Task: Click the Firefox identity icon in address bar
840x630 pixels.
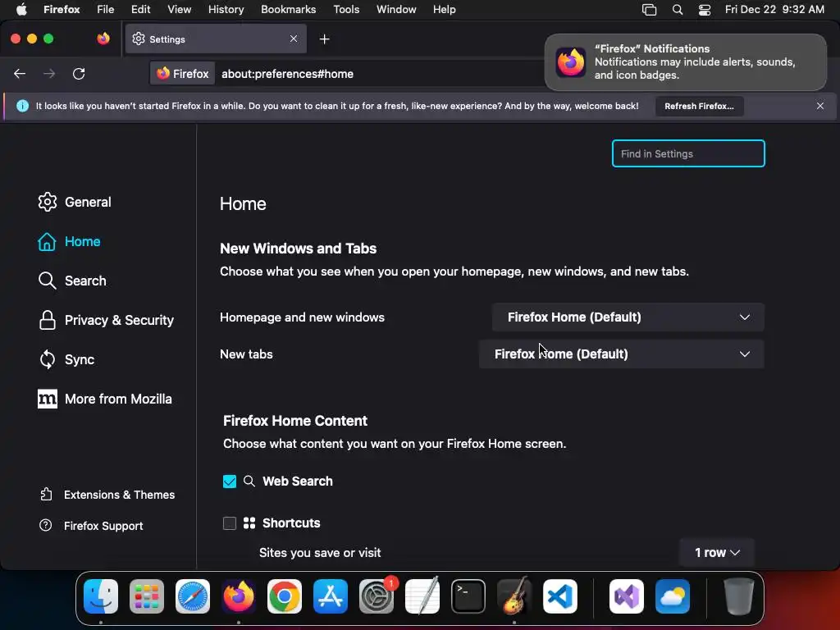Action: pyautogui.click(x=183, y=74)
